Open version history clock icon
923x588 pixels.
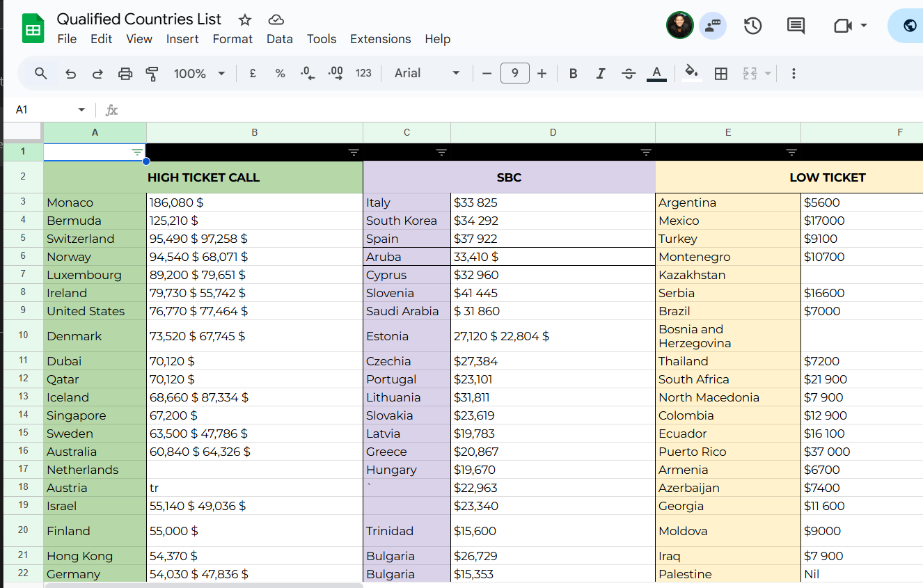pos(752,26)
